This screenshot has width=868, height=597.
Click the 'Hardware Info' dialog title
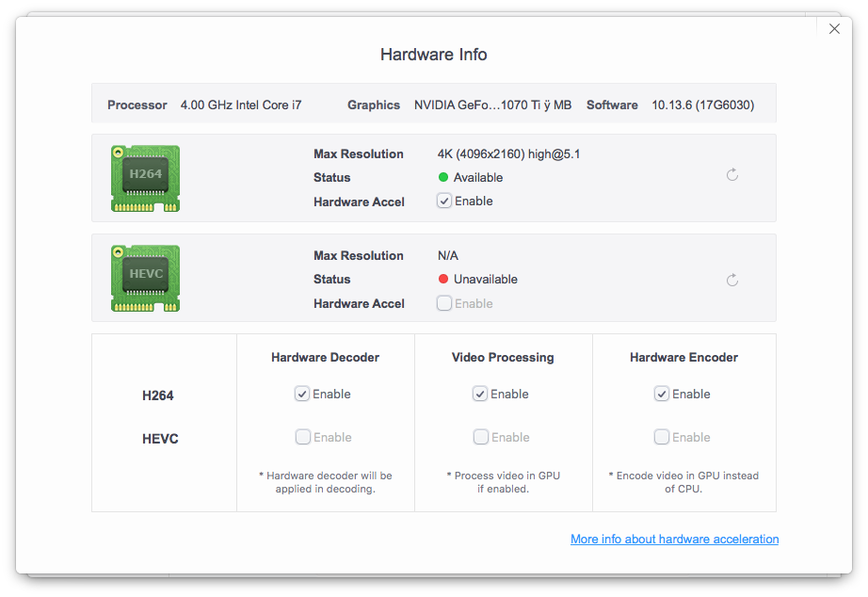[433, 55]
